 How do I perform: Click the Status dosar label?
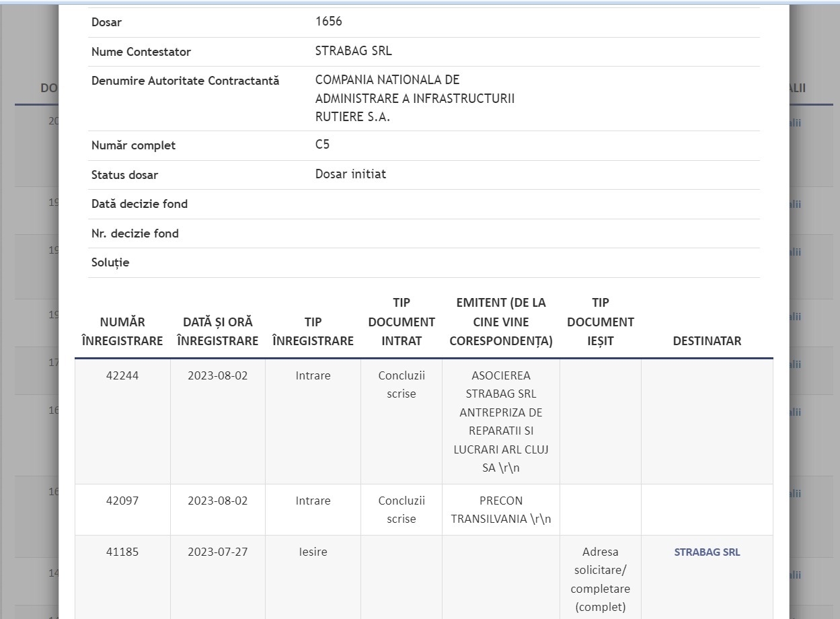coord(124,175)
